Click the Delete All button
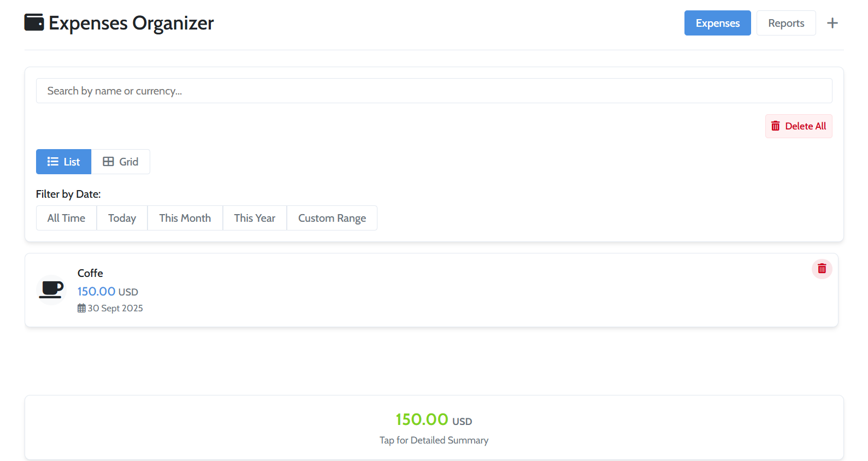868x461 pixels. point(799,126)
